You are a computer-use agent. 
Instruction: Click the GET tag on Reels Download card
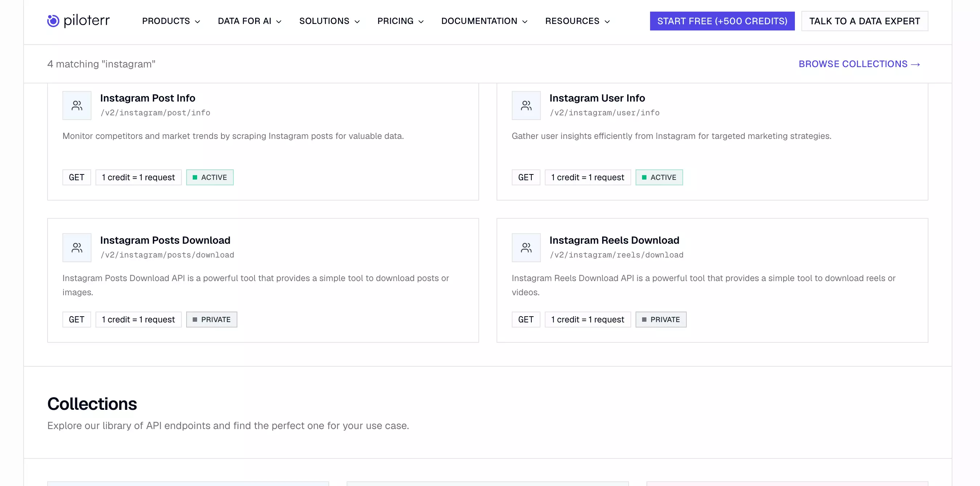[526, 320]
